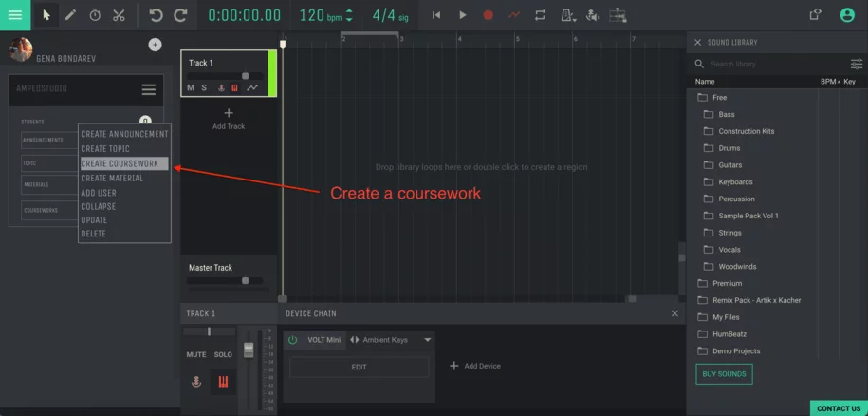Select the arrow pointer tool
The height and width of the screenshot is (416, 868).
click(x=46, y=15)
